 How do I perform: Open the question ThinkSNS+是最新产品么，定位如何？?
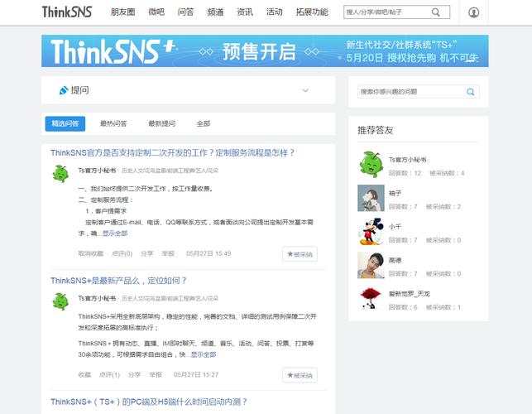pos(119,281)
